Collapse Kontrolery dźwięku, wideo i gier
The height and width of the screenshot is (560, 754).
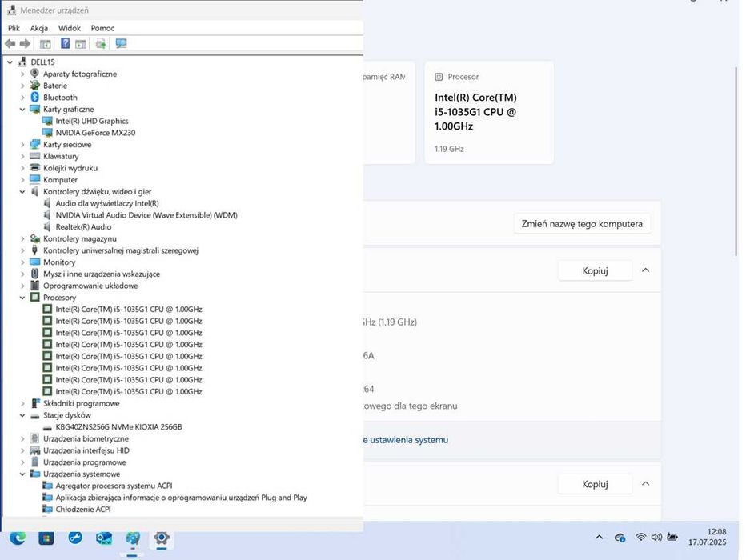click(22, 192)
